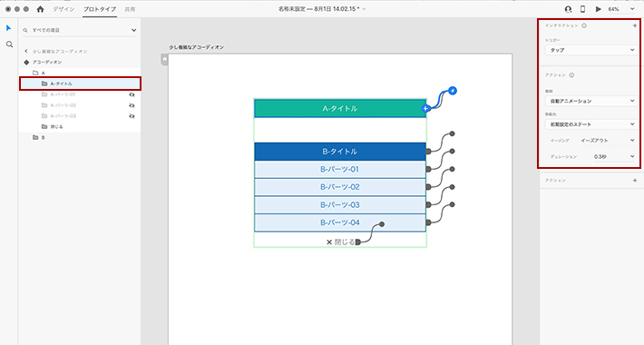Go to the Home screen icon
This screenshot has width=644, height=345.
point(40,9)
